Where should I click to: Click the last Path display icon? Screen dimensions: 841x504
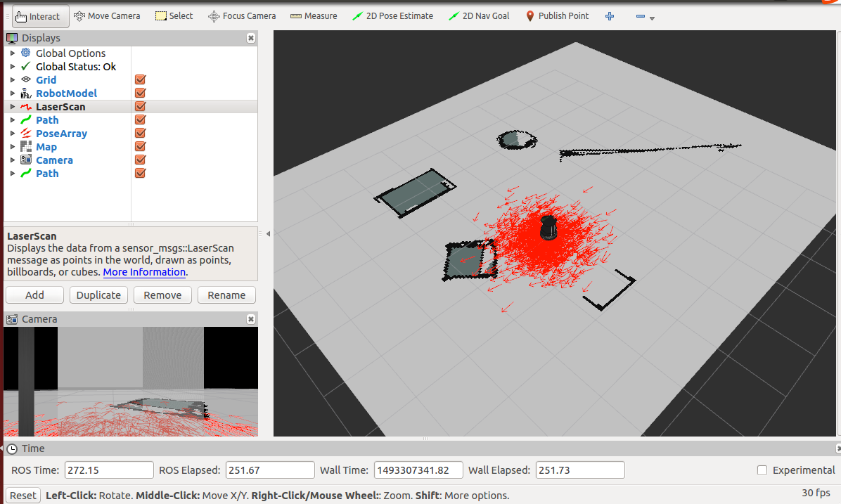click(26, 173)
